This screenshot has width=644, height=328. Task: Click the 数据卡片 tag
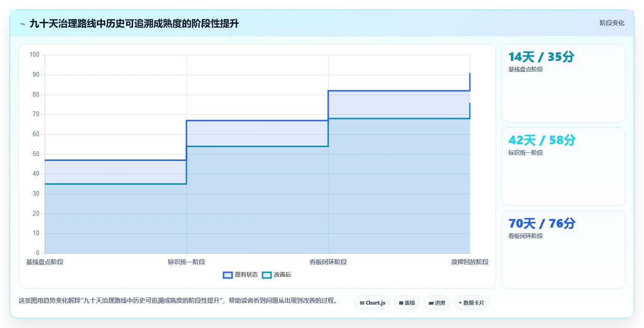471,303
